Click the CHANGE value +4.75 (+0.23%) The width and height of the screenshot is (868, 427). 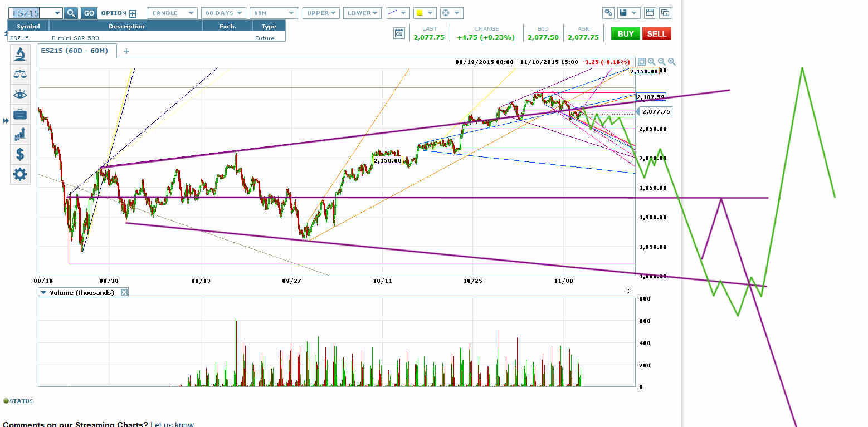click(487, 37)
